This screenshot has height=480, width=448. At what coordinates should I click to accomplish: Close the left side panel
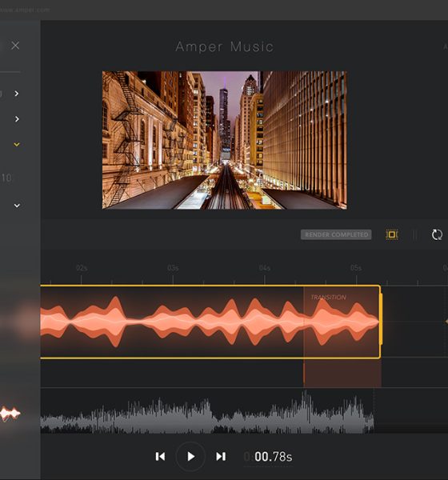(15, 46)
